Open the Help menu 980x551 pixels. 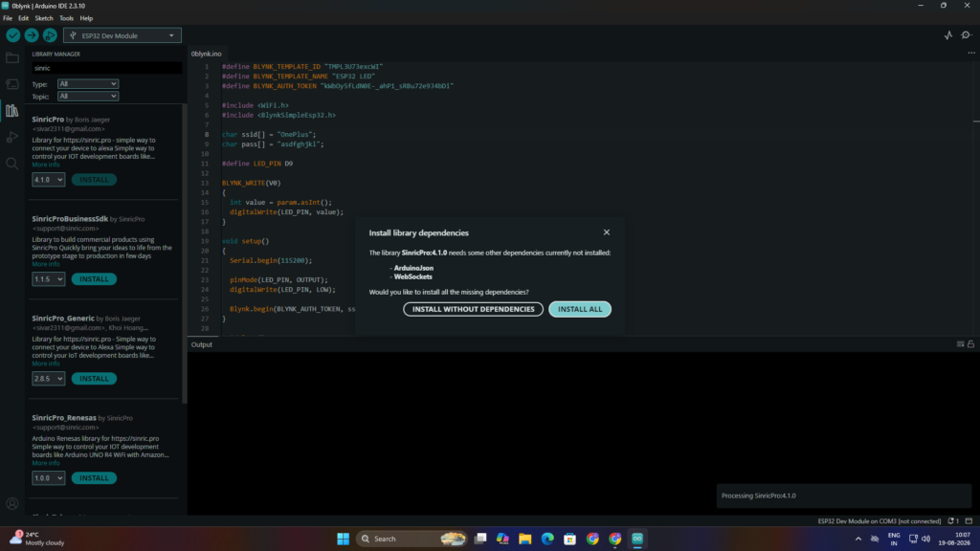click(x=86, y=18)
